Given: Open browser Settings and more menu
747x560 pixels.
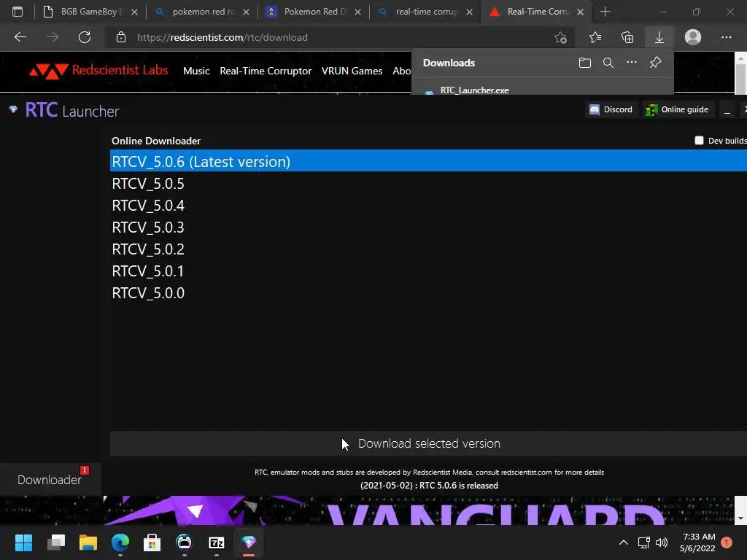Looking at the screenshot, I should (x=726, y=37).
